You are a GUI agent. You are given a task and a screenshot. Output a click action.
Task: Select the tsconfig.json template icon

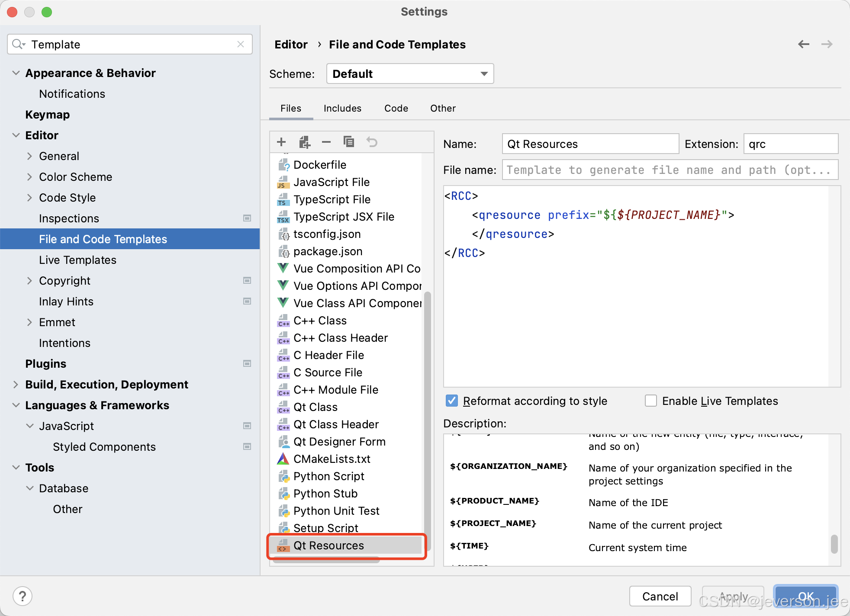283,234
